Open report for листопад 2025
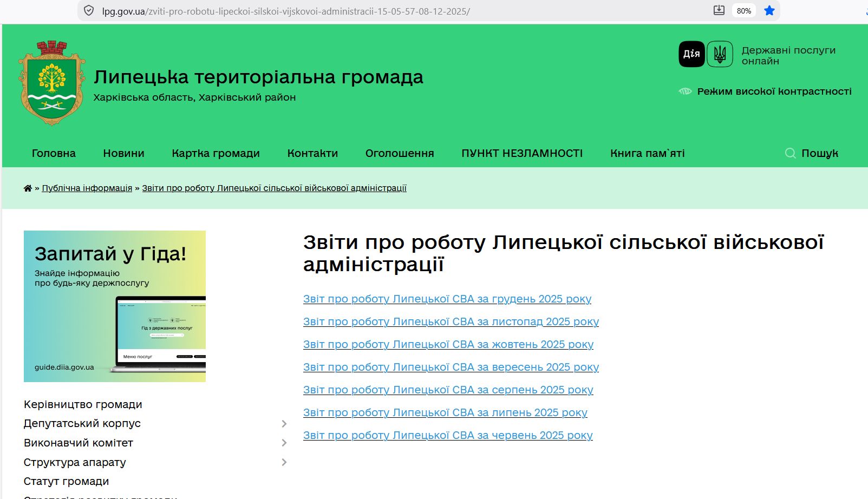868x499 pixels. 451,321
